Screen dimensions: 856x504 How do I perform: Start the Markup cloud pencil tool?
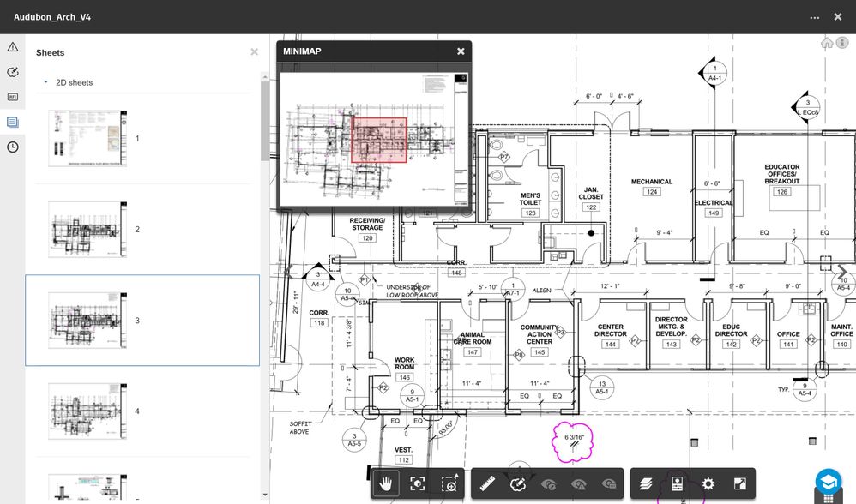(x=517, y=483)
